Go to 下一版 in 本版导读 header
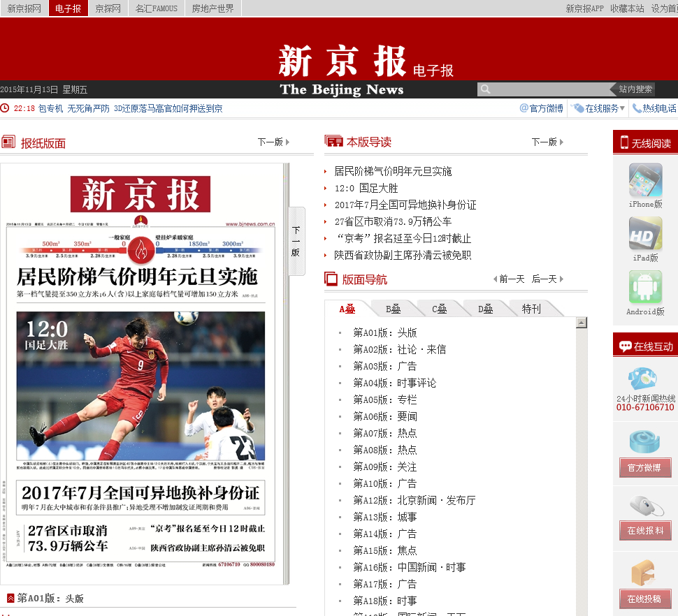 point(547,142)
